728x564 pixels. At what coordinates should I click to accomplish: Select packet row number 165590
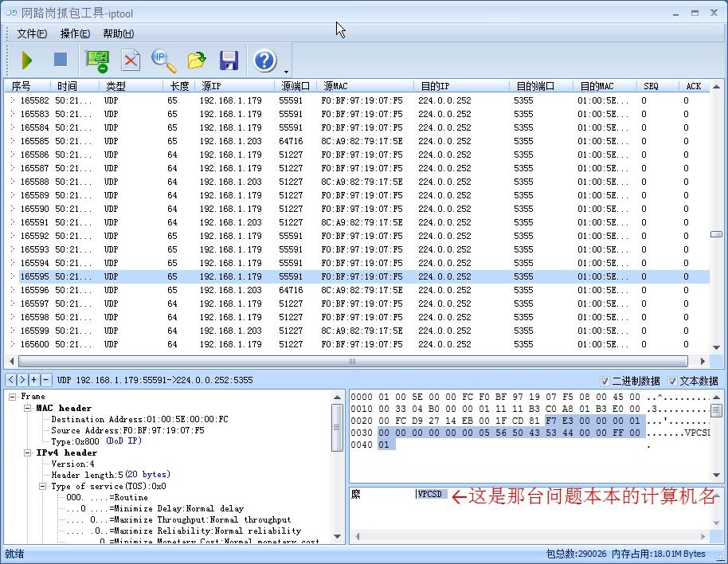tap(34, 209)
